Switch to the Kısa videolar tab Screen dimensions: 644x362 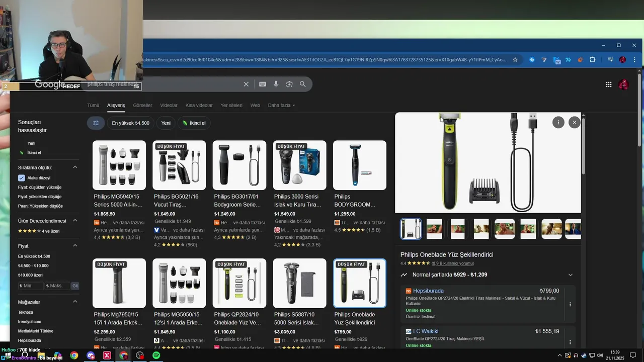pos(199,105)
